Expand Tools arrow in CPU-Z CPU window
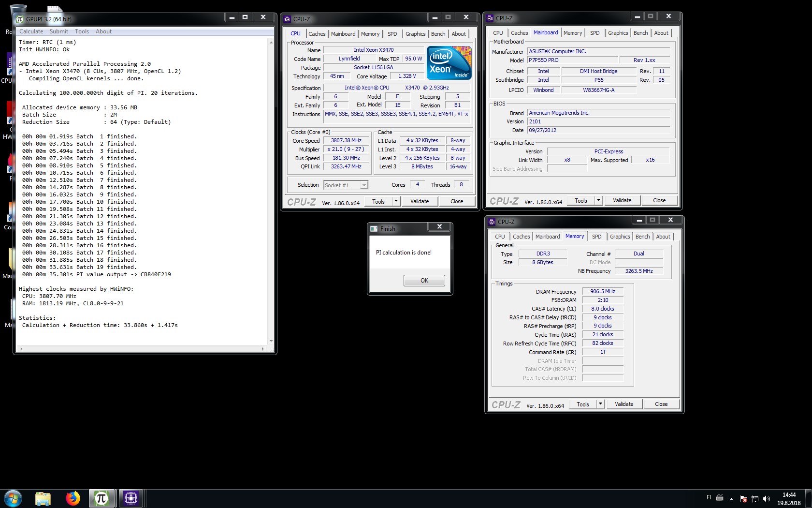The width and height of the screenshot is (812, 508). pyautogui.click(x=396, y=201)
